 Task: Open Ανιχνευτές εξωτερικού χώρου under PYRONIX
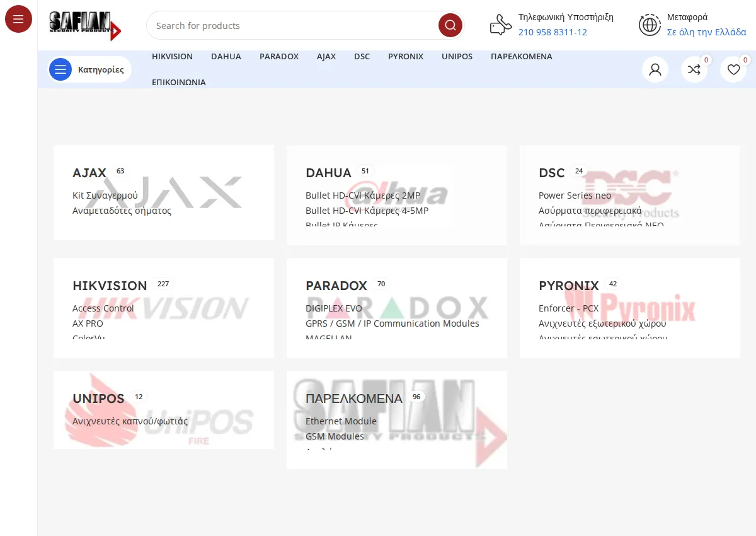[602, 323]
